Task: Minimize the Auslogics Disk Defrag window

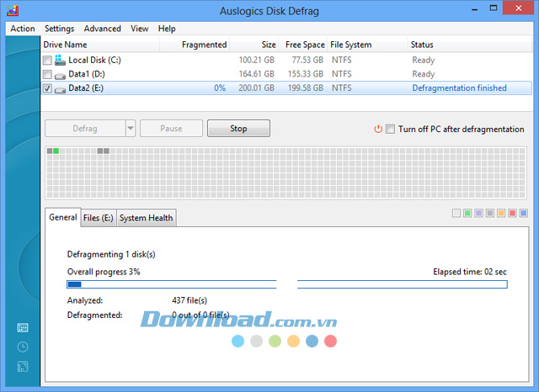Action: pyautogui.click(x=474, y=9)
